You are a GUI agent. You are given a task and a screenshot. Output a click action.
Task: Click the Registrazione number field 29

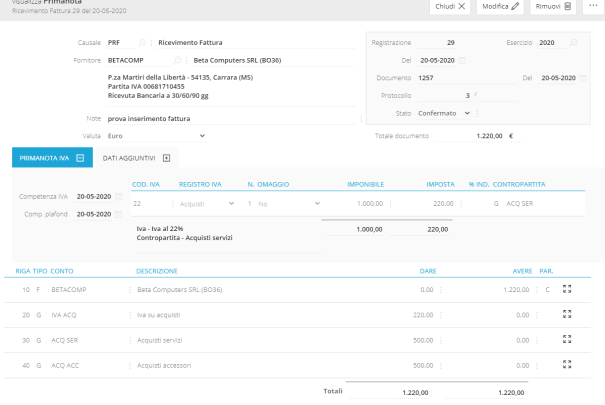click(x=436, y=42)
